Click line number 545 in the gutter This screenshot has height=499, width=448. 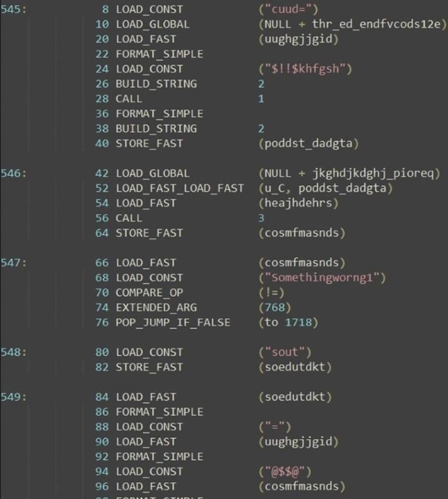[12, 9]
